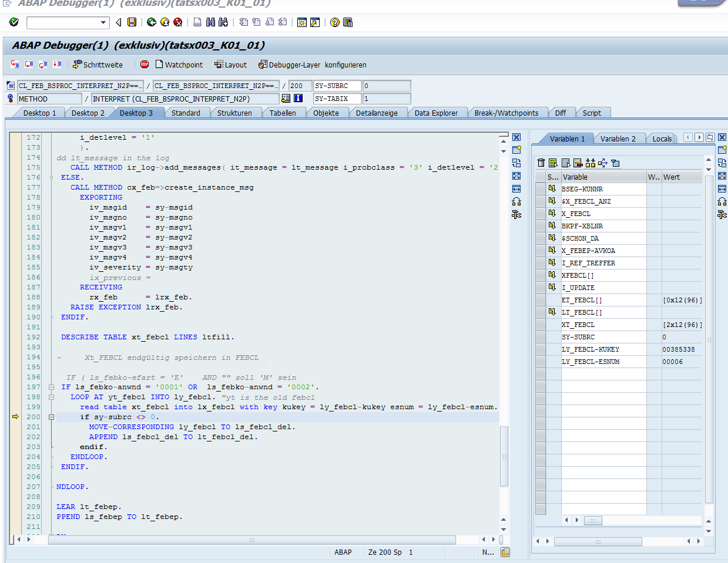Click the Save icon in the system toolbar
728x563 pixels.
[x=132, y=22]
